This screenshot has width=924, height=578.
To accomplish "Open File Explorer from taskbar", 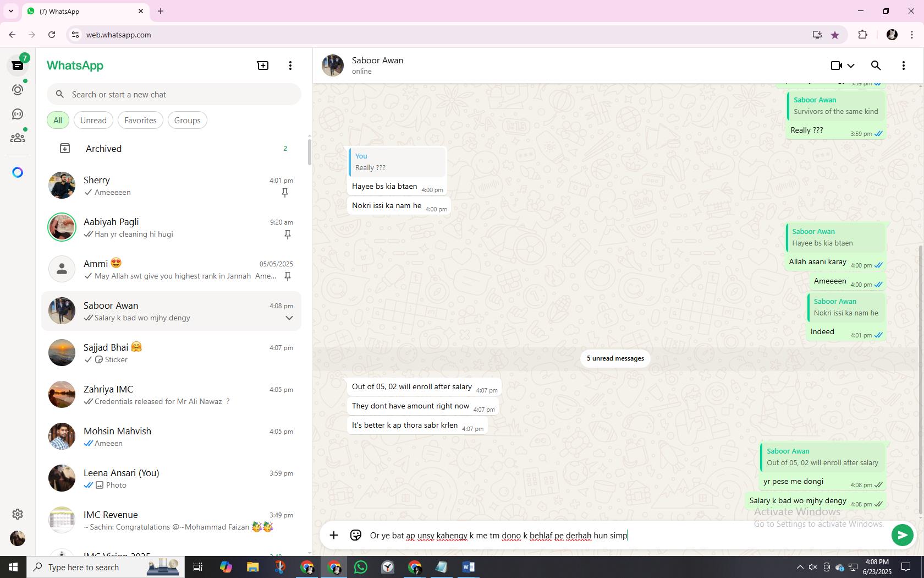I will pos(252,567).
